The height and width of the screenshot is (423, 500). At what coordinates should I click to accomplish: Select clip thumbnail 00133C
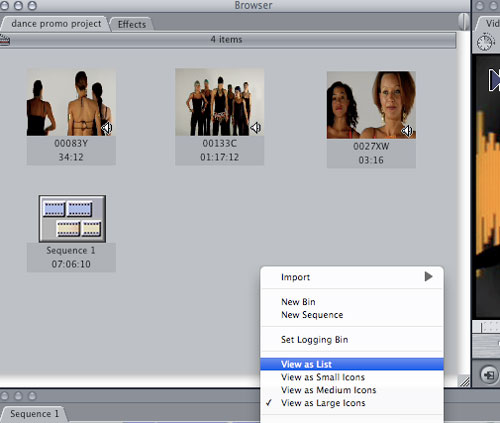220,102
